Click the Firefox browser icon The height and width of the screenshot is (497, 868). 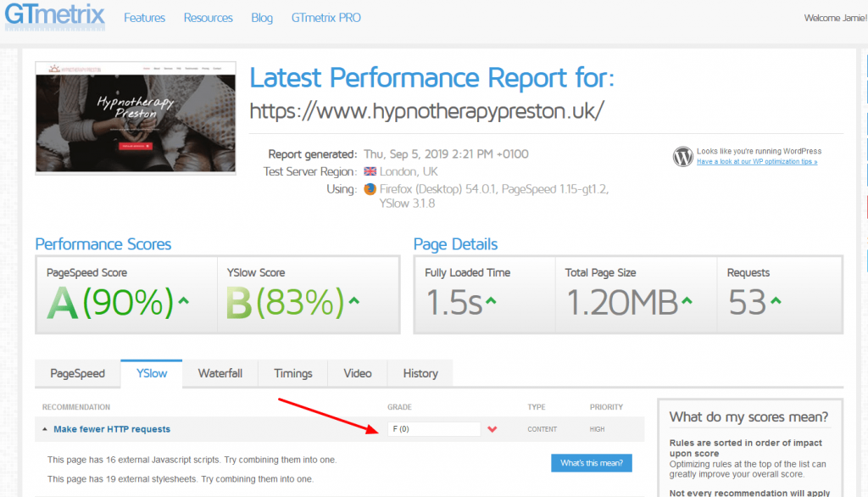pos(370,189)
